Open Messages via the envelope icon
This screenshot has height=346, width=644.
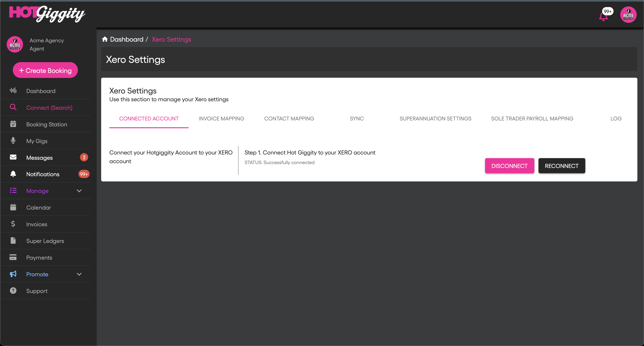[x=13, y=157]
